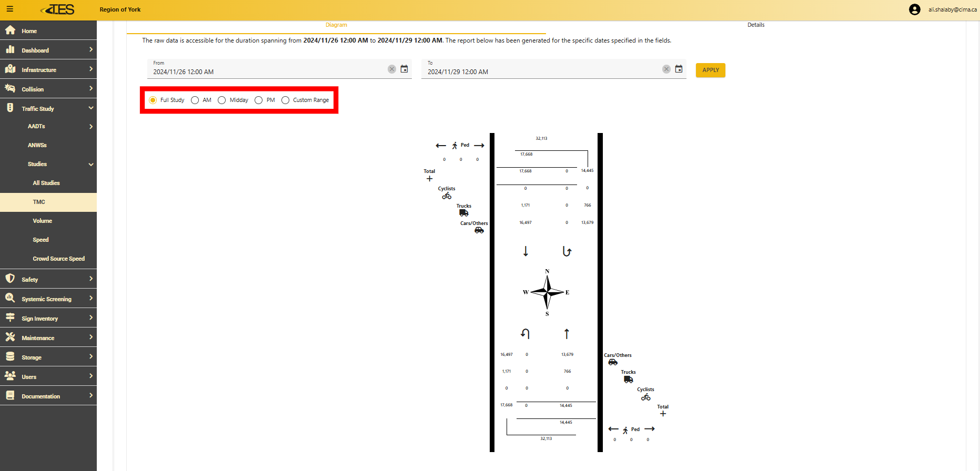
Task: Switch to the Details tab
Action: coord(755,25)
